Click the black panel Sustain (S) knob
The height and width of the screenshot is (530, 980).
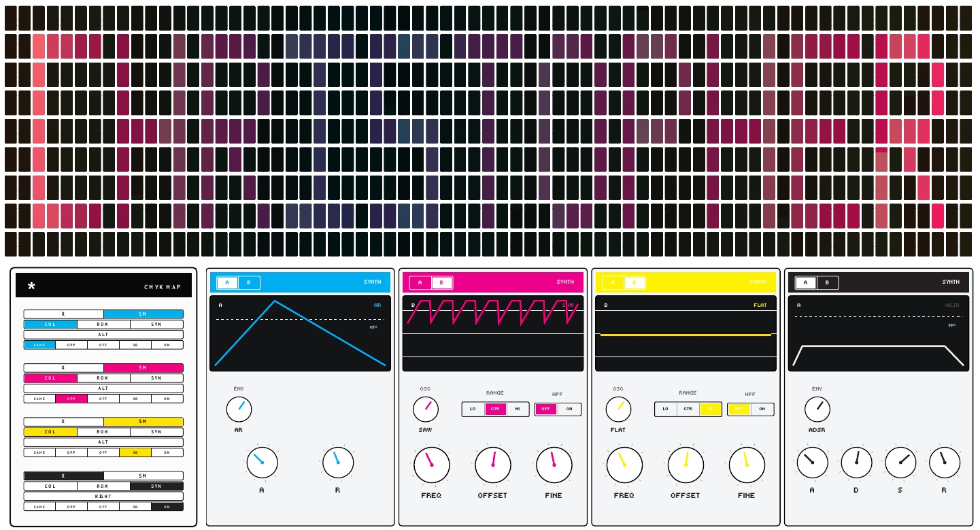[x=900, y=462]
